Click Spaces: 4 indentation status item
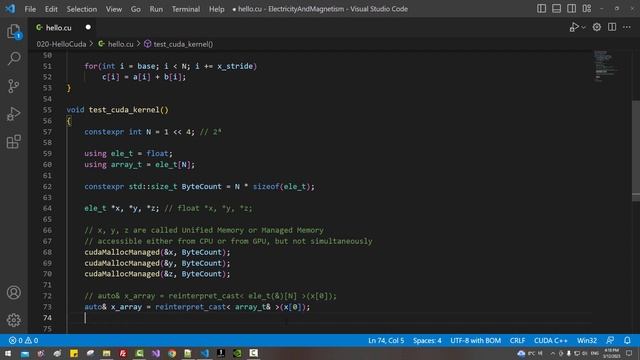640x360 pixels. pos(427,340)
